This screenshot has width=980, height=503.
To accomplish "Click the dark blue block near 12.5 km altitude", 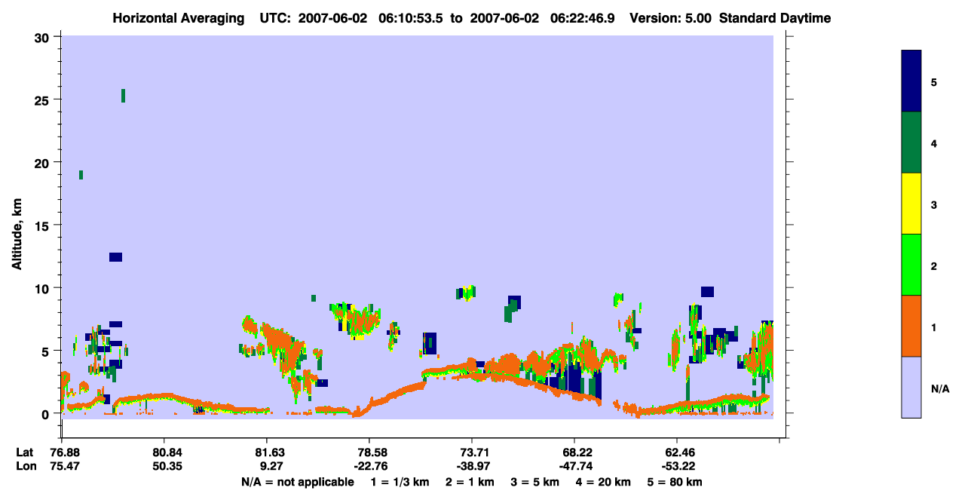I will coord(115,257).
